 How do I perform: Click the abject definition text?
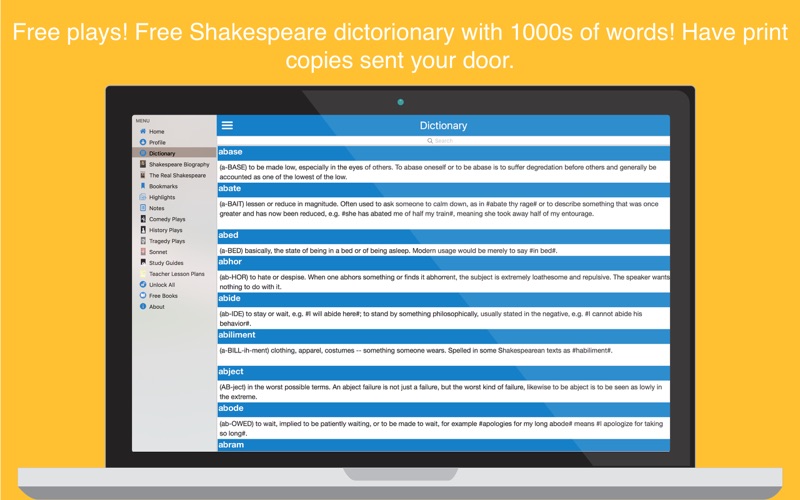click(440, 392)
